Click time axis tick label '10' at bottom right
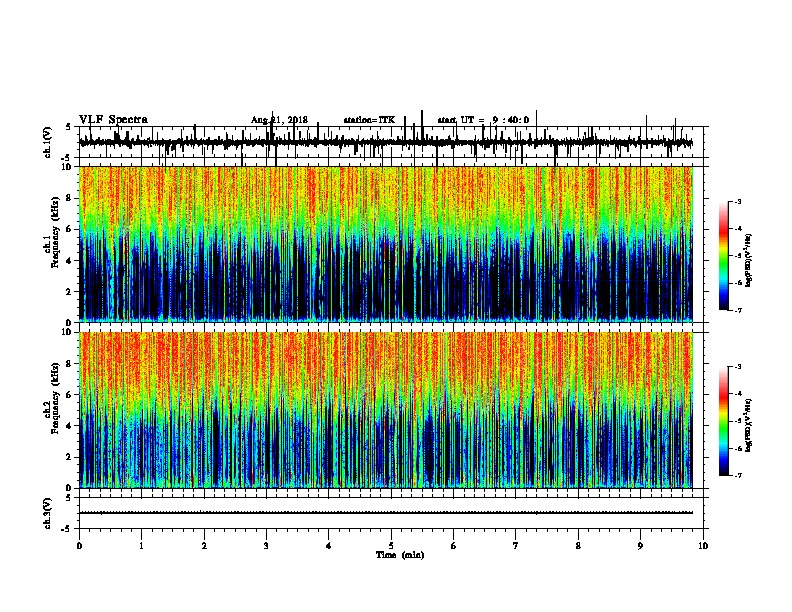The height and width of the screenshot is (612, 792). pos(703,545)
